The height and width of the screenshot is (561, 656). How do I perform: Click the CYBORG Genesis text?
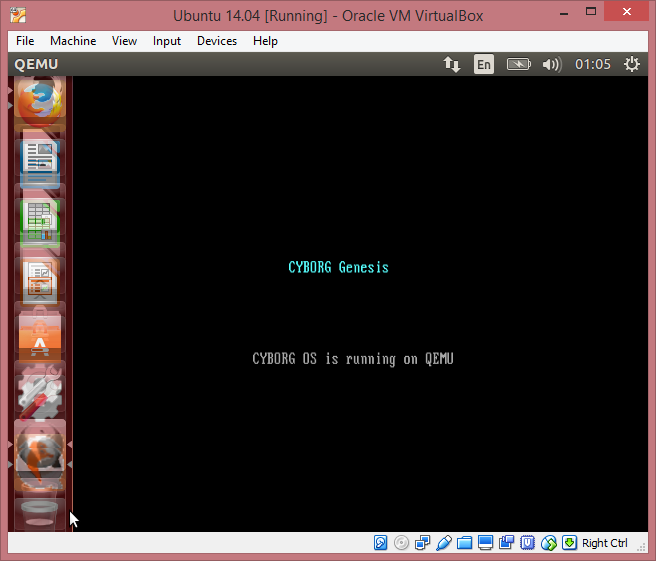point(338,267)
